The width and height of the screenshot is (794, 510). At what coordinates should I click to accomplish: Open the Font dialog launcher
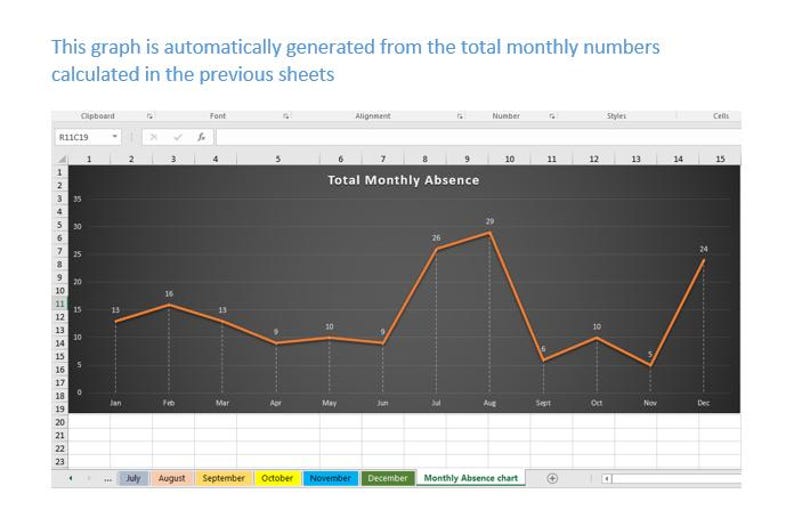pyautogui.click(x=286, y=116)
